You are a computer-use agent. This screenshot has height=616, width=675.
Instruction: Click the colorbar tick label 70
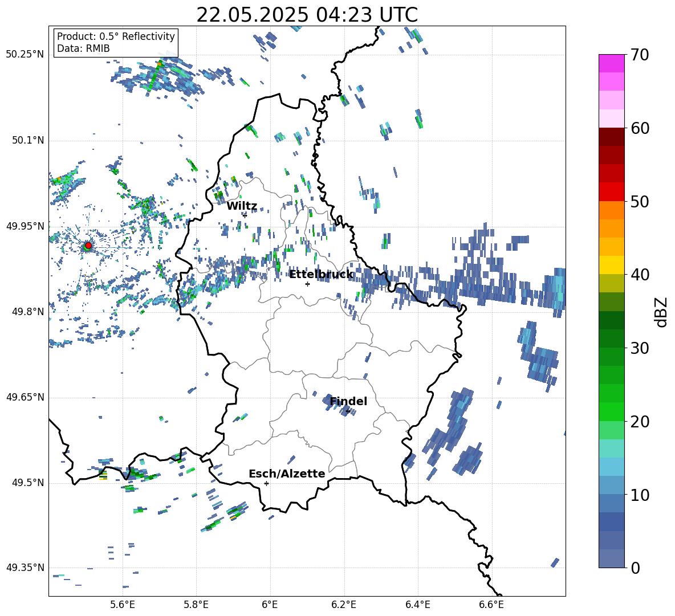[640, 55]
